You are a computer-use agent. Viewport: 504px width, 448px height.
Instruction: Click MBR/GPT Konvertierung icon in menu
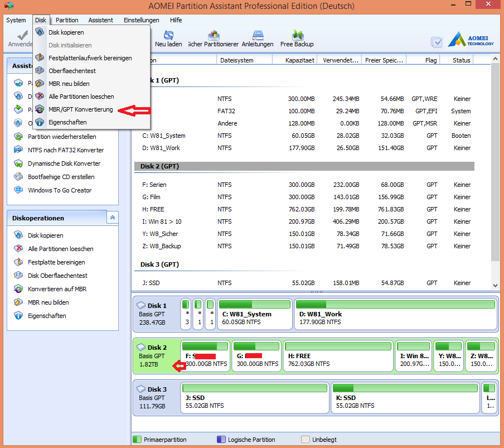(x=40, y=109)
